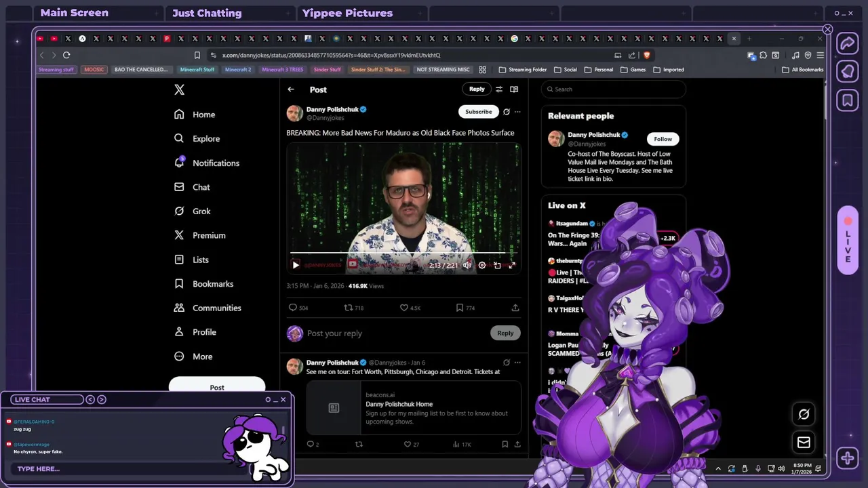
Task: Play the video with the play button
Action: 296,266
